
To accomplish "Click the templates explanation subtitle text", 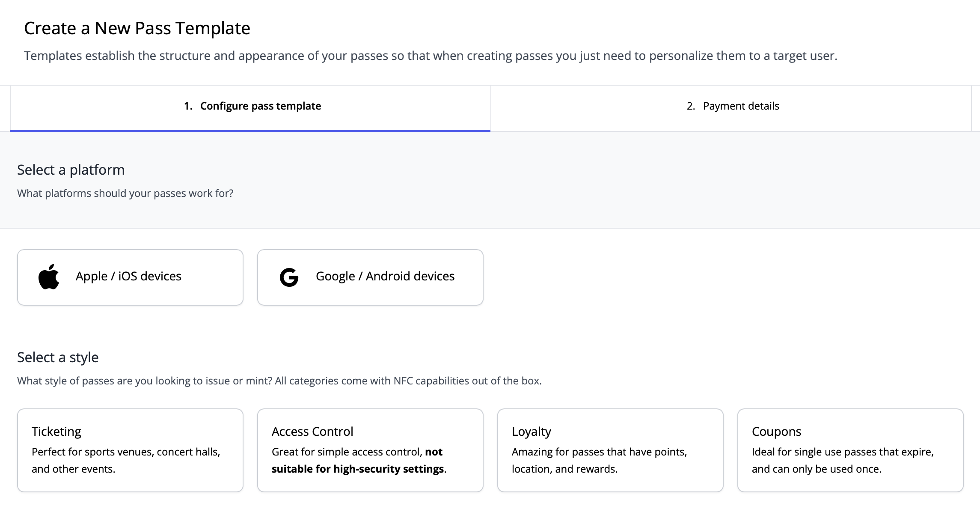I will pos(430,56).
